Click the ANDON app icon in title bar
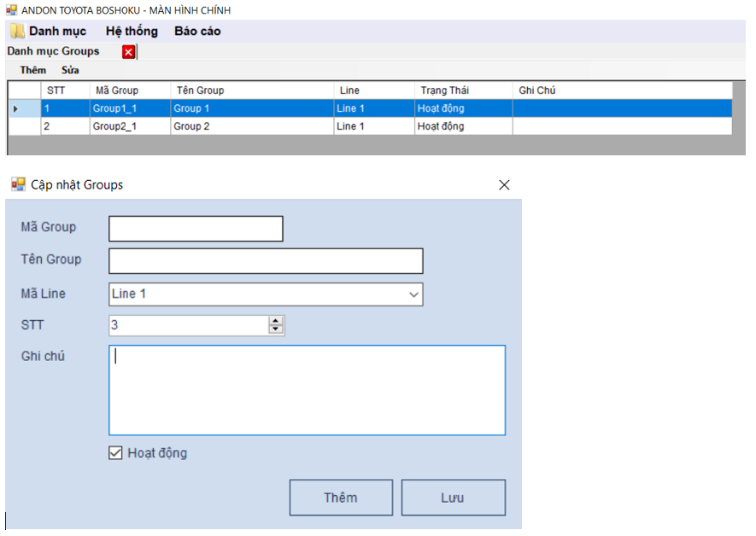 click(x=12, y=9)
